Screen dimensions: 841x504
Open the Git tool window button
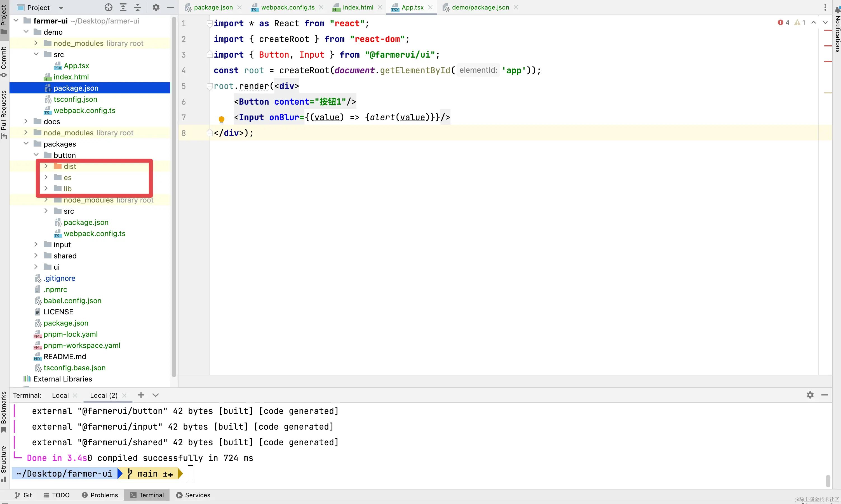[23, 495]
